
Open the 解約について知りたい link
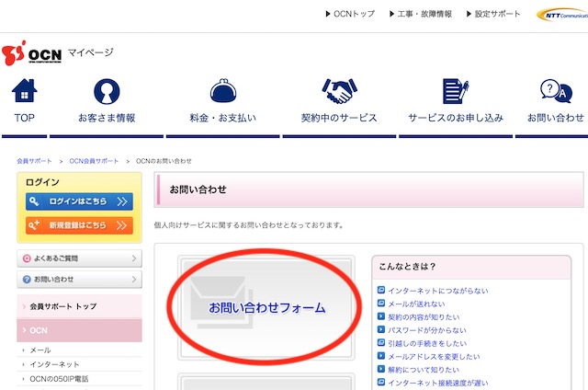[x=424, y=370]
